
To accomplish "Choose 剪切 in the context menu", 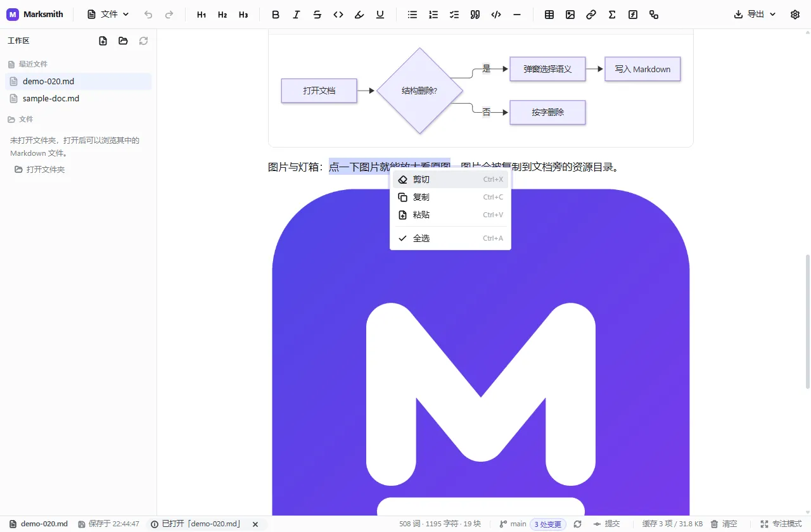I will pos(450,180).
